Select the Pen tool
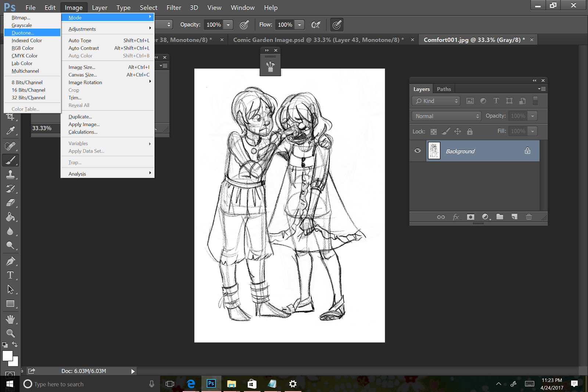Image resolution: width=588 pixels, height=392 pixels. pos(10,261)
